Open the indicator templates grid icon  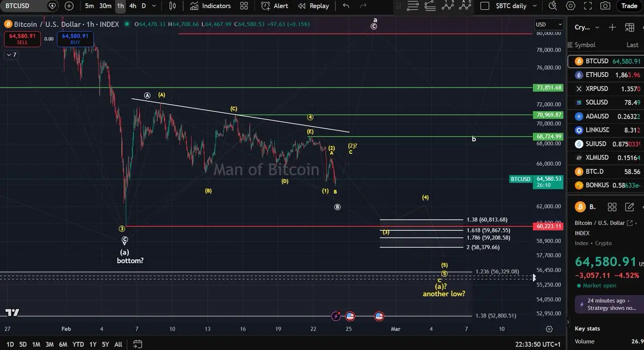[x=244, y=6]
